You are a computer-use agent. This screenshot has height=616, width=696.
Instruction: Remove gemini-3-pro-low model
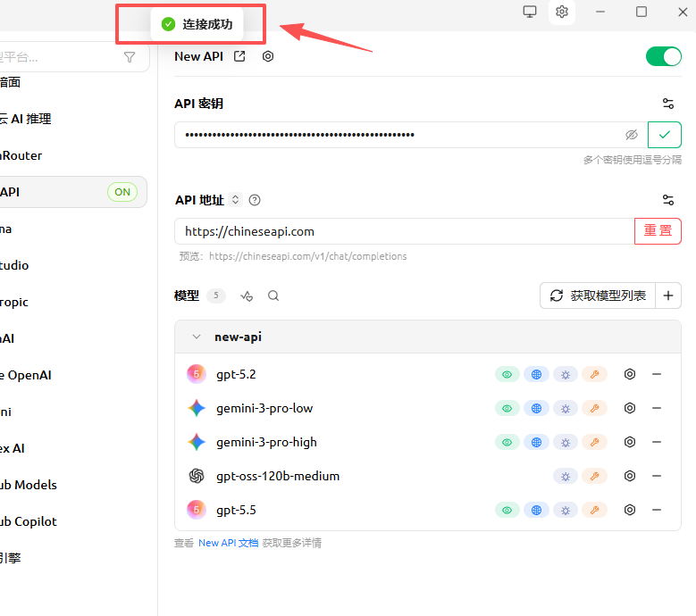point(657,408)
